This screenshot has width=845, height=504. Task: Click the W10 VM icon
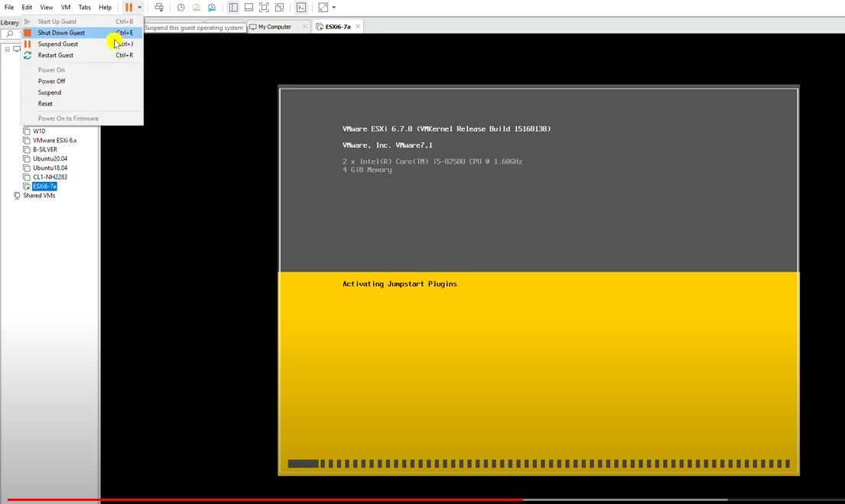coord(27,131)
